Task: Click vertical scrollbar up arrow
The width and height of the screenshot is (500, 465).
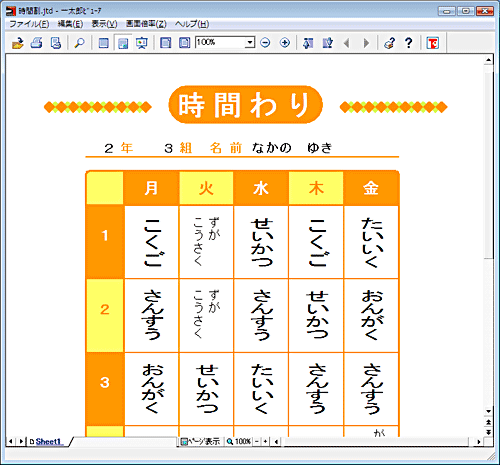Action: [x=488, y=60]
